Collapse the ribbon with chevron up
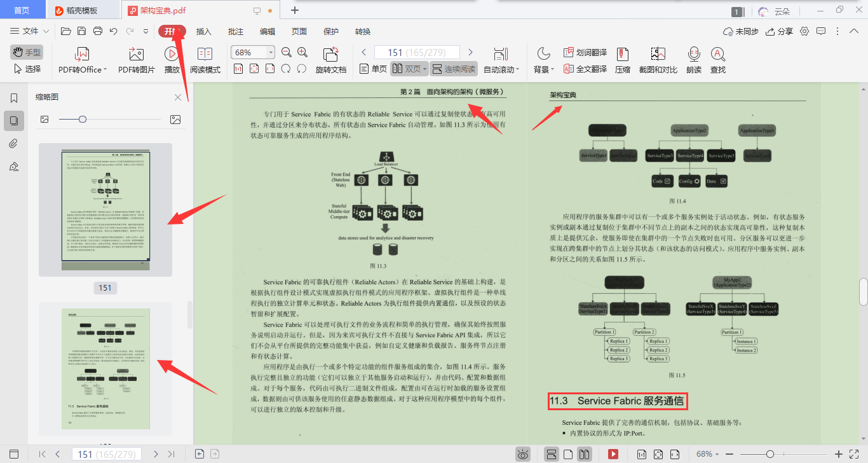 point(853,31)
